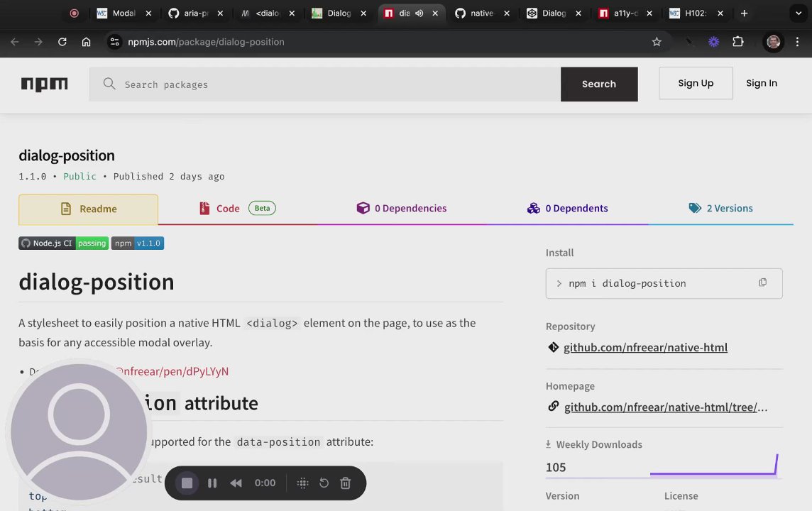The height and width of the screenshot is (511, 812).
Task: Click the Readme document icon
Action: (66, 209)
